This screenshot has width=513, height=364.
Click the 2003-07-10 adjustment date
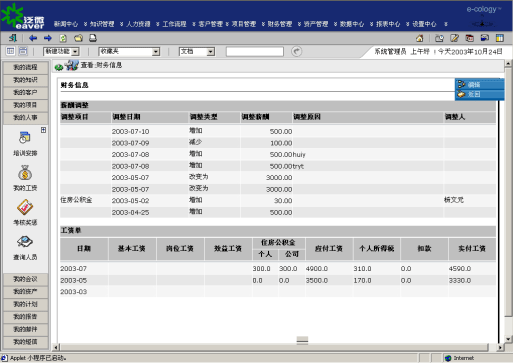coord(130,131)
